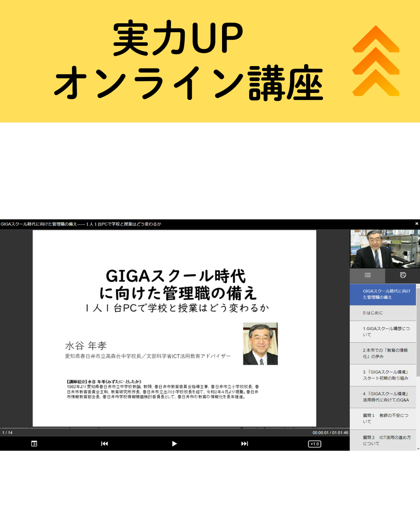420x525 pixels.
Task: Skip to the next slide
Action: [244, 444]
